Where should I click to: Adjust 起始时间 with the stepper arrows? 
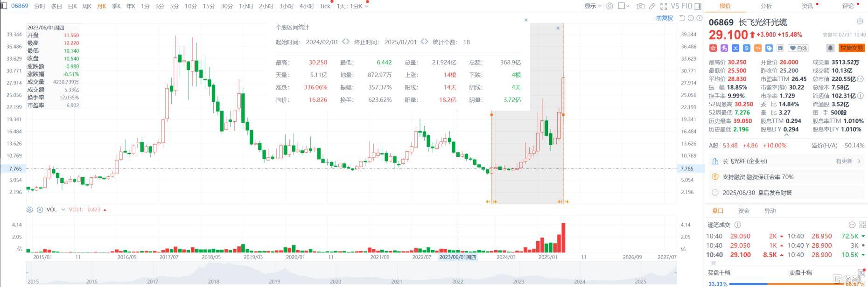(x=346, y=42)
